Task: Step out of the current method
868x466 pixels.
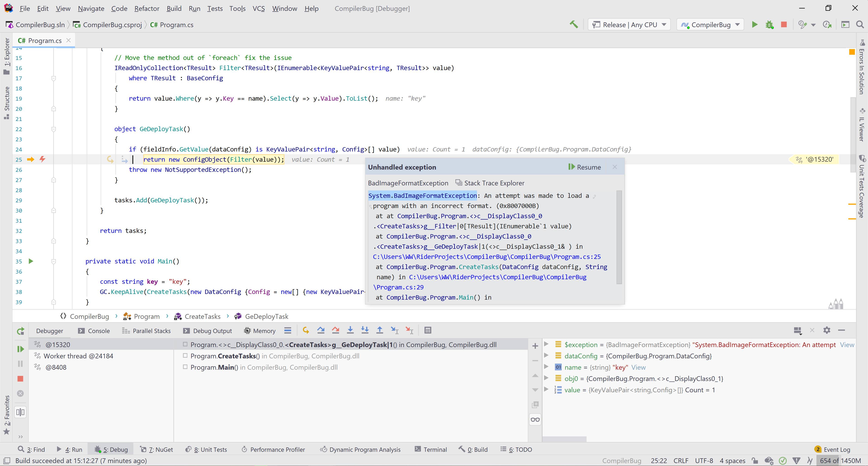Action: tap(380, 330)
